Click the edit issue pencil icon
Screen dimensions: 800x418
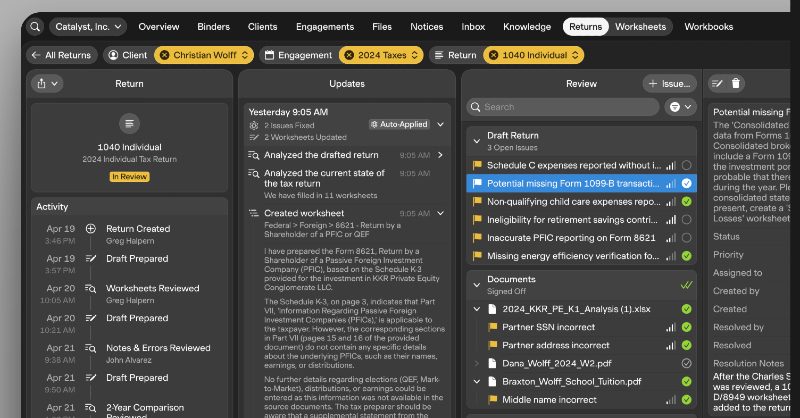(718, 84)
